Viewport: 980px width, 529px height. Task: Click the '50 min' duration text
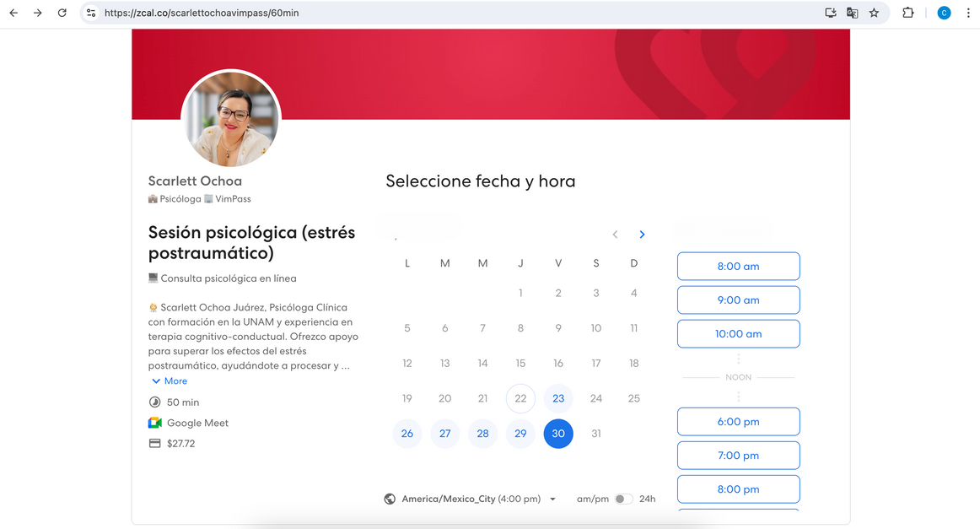pos(183,402)
